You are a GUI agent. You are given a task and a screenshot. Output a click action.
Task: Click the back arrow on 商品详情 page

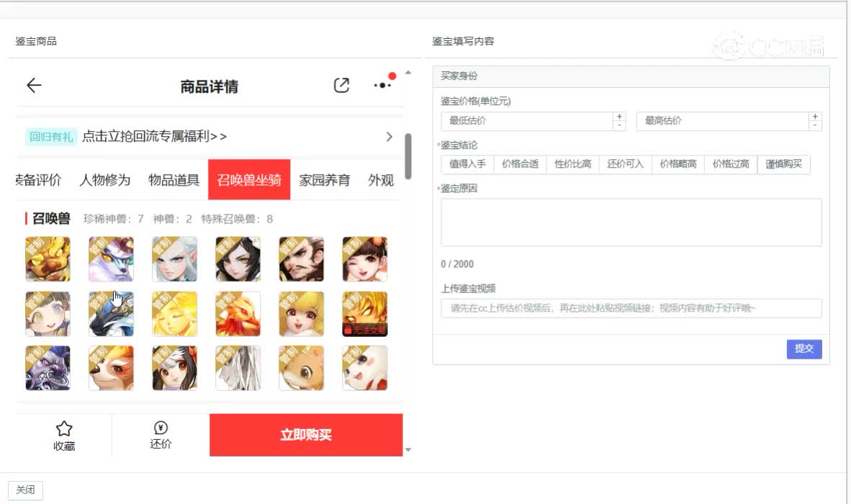pyautogui.click(x=33, y=85)
